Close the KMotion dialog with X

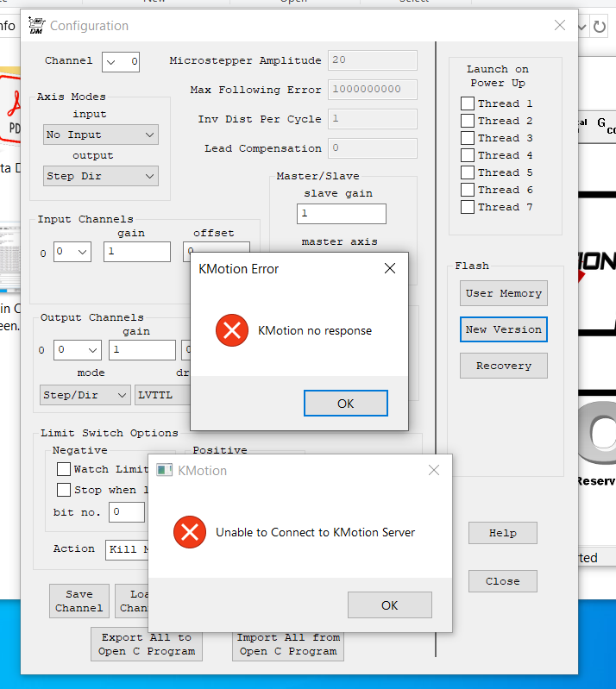[434, 471]
